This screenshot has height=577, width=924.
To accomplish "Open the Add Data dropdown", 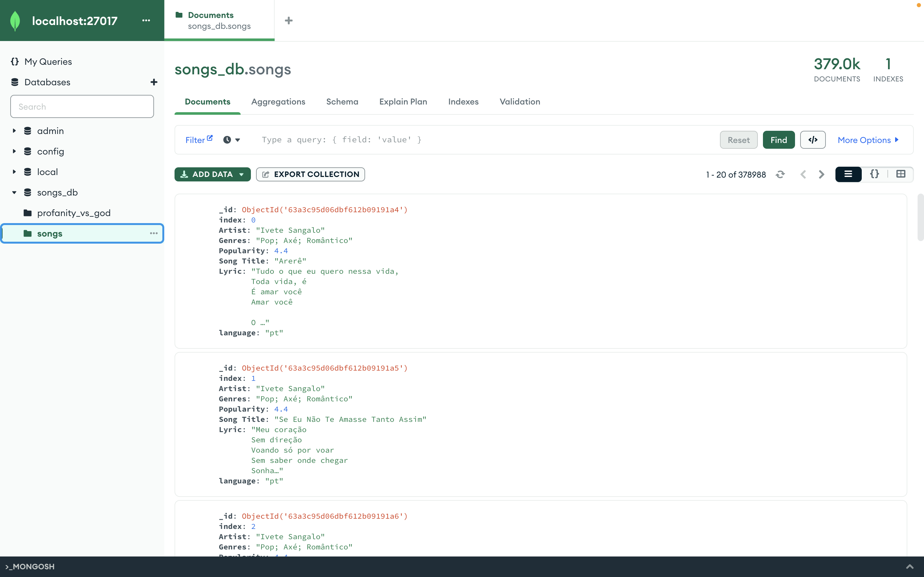I will 212,174.
